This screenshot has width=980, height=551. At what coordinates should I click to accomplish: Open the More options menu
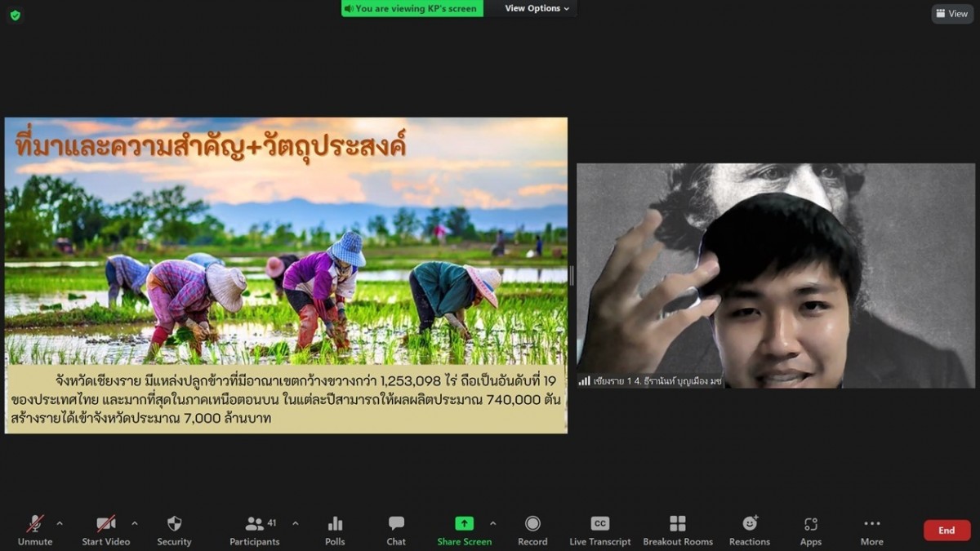tap(871, 531)
